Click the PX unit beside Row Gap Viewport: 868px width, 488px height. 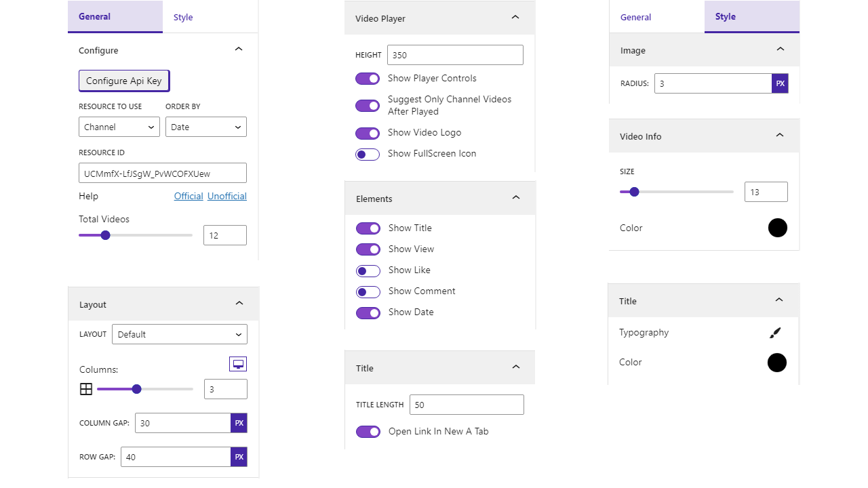(239, 457)
